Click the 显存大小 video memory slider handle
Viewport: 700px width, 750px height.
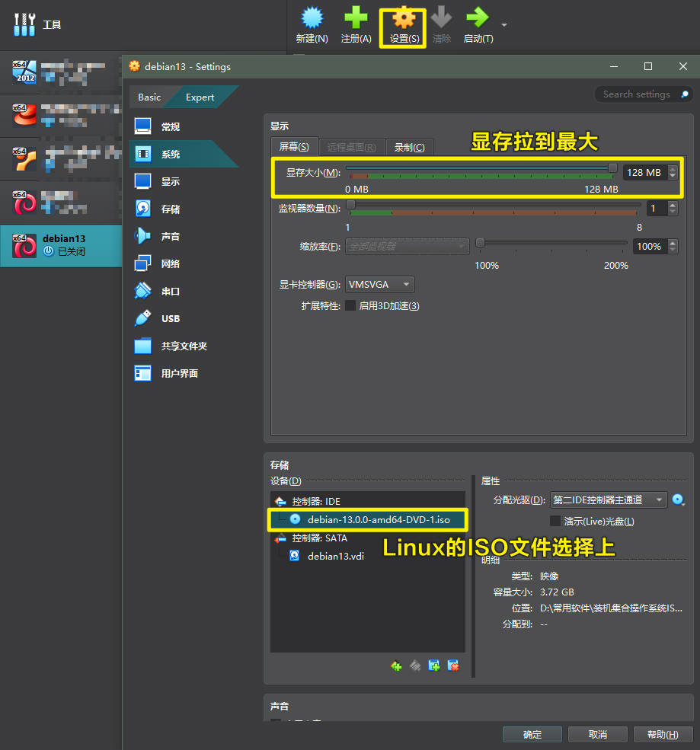click(x=612, y=168)
